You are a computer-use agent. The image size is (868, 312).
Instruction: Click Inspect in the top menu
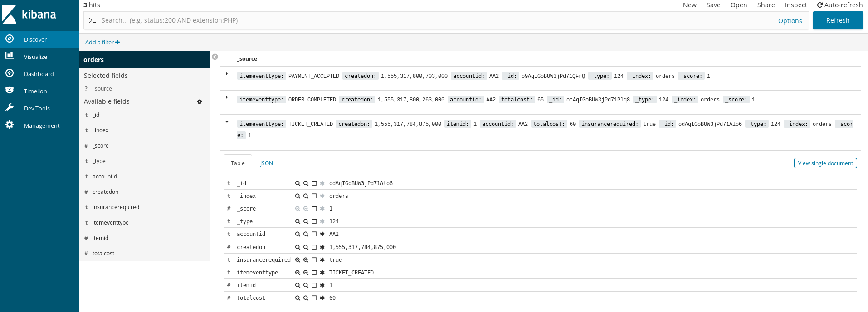796,5
